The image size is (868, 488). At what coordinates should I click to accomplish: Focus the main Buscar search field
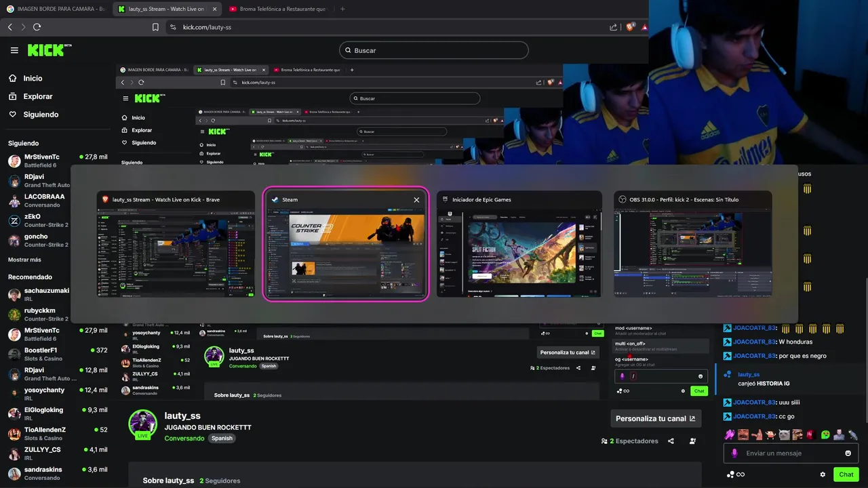point(434,50)
